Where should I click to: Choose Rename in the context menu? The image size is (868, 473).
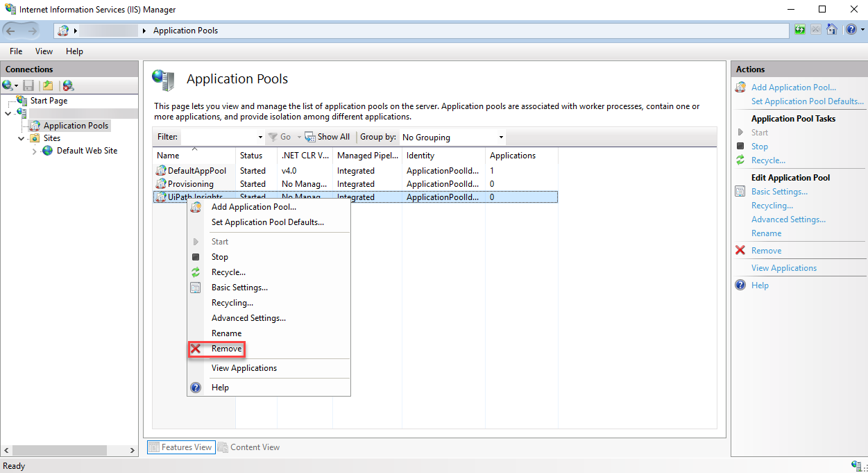227,333
